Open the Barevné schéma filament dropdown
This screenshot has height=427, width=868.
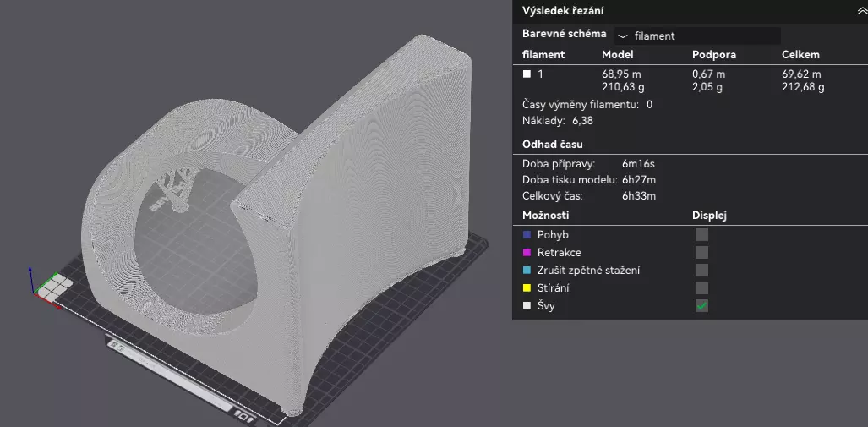[697, 36]
